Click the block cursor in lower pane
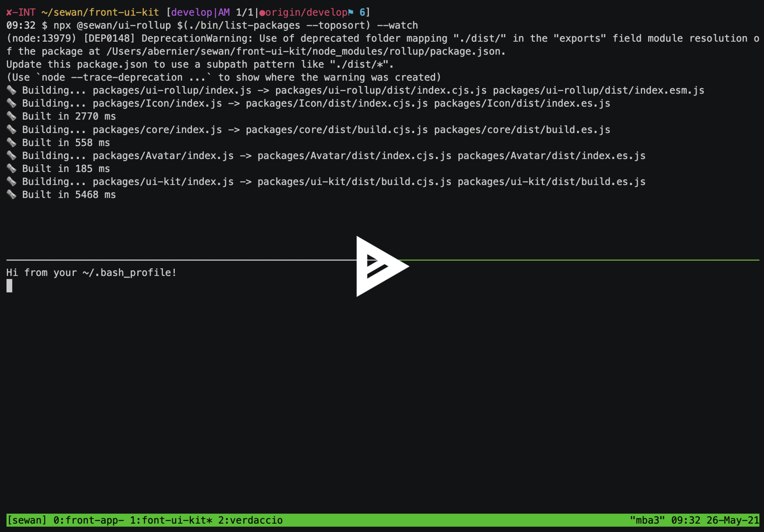The height and width of the screenshot is (532, 764). point(9,286)
